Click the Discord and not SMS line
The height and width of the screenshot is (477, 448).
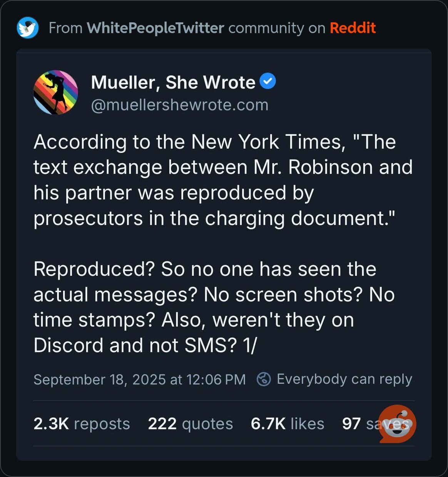coord(145,345)
